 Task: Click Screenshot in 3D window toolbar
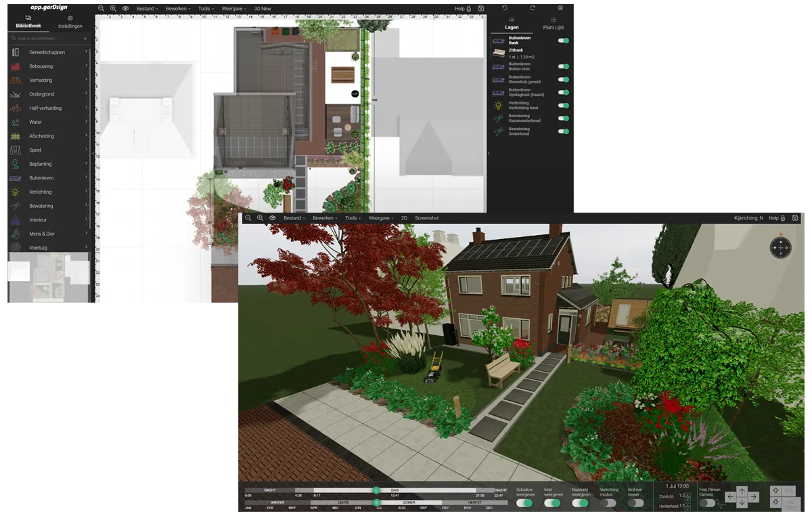click(x=427, y=218)
